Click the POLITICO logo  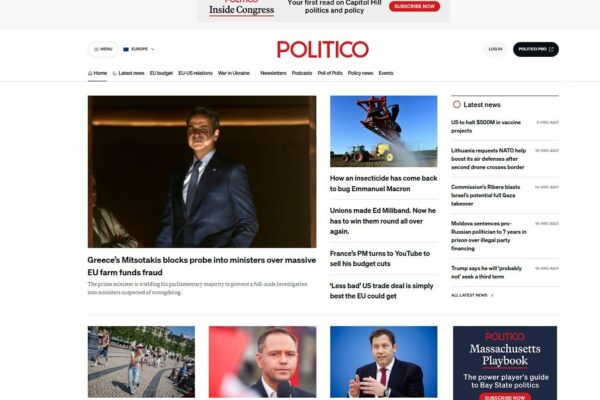click(x=323, y=49)
